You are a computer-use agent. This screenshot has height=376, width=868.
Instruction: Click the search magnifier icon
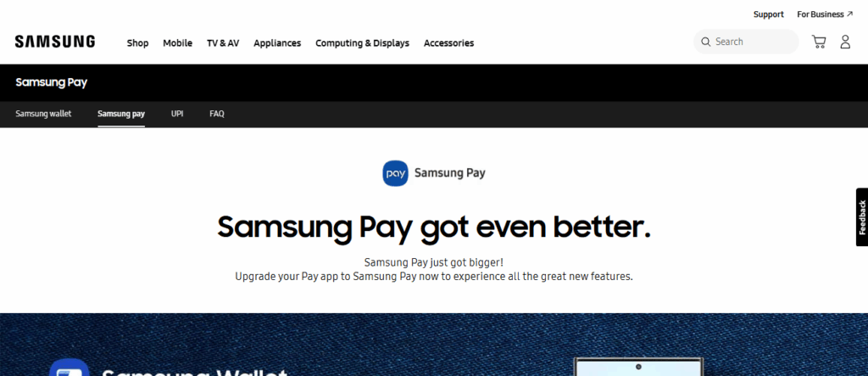pos(705,42)
